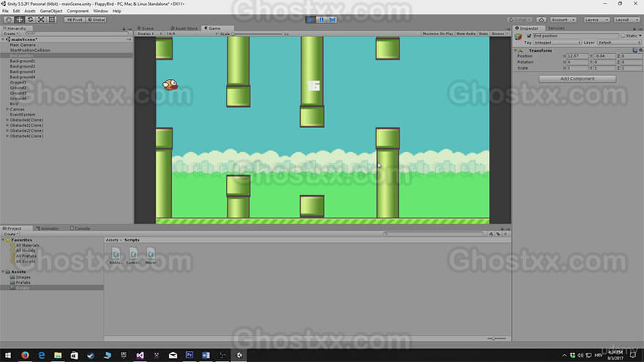This screenshot has width=644, height=362.
Task: Open the first C# script file
Action: pyautogui.click(x=116, y=255)
